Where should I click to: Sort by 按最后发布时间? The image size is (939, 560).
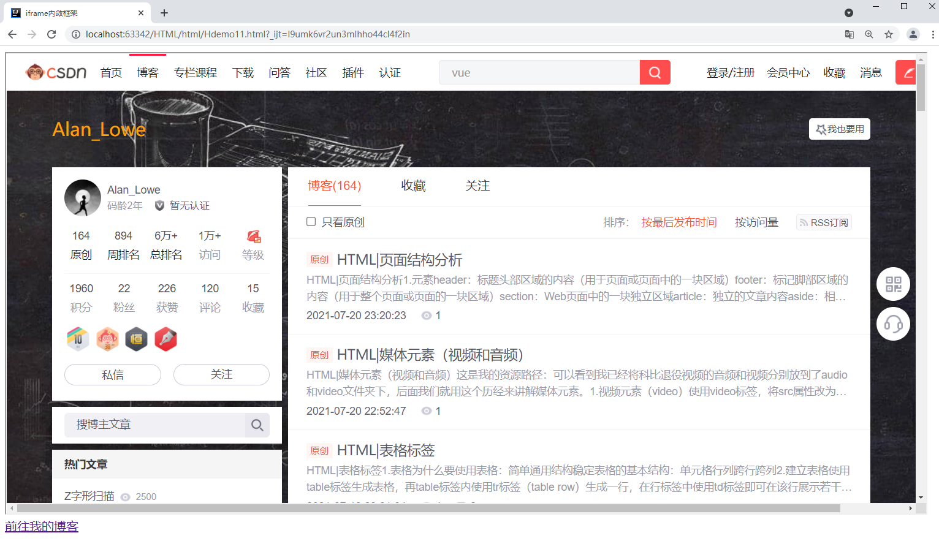[679, 222]
